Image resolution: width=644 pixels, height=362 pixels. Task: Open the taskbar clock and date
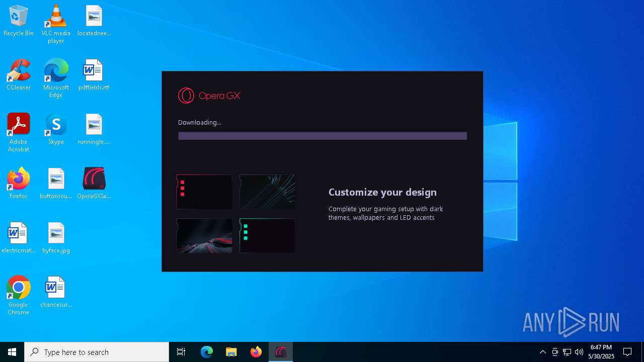coord(601,352)
